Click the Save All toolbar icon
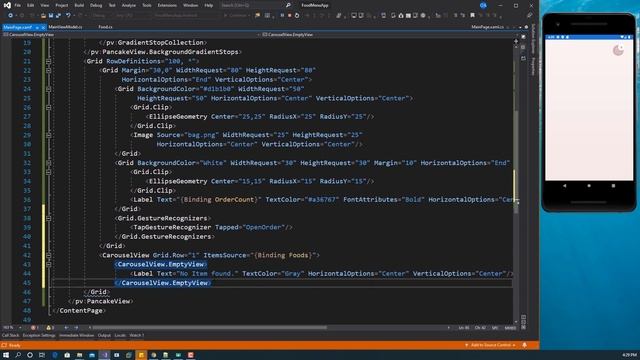640x360 pixels. point(58,16)
